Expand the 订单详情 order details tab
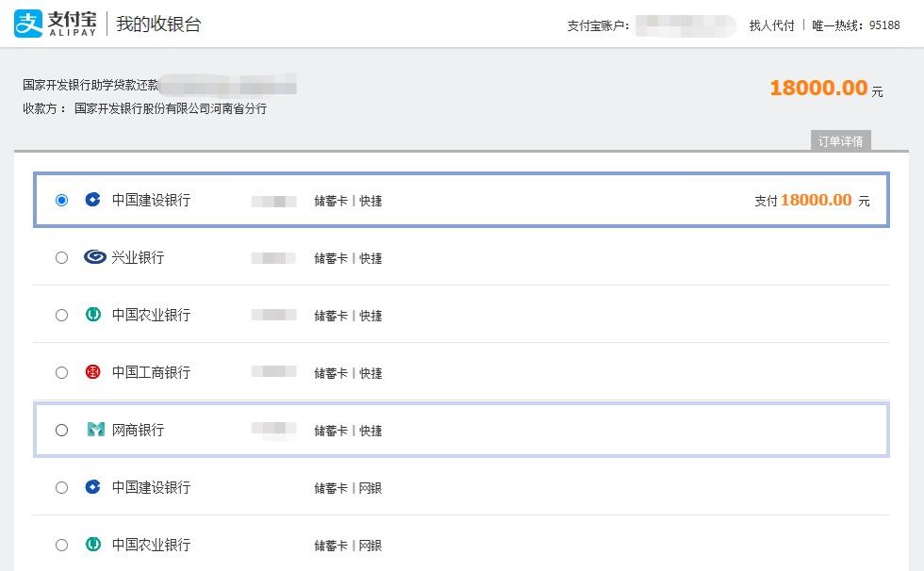This screenshot has width=924, height=571. [x=840, y=140]
